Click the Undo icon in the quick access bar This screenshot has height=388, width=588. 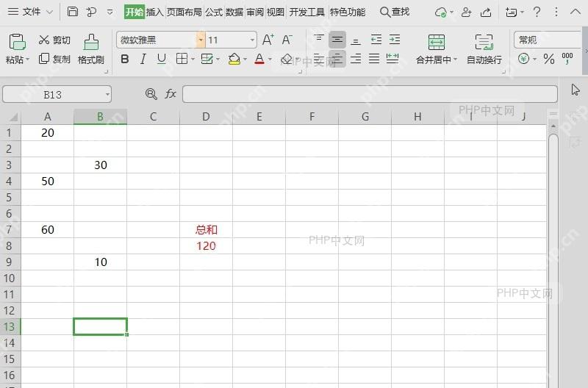click(91, 12)
